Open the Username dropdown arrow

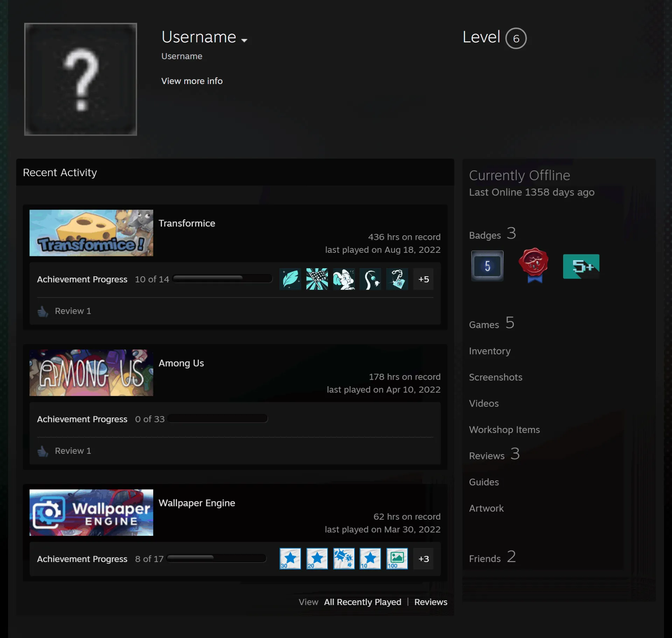(244, 41)
